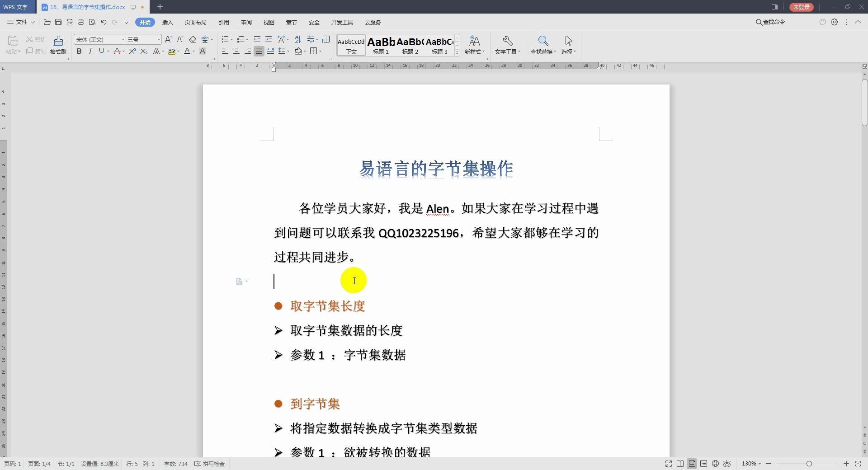This screenshot has width=868, height=470.
Task: Zoom out with the minus button
Action: (x=768, y=464)
